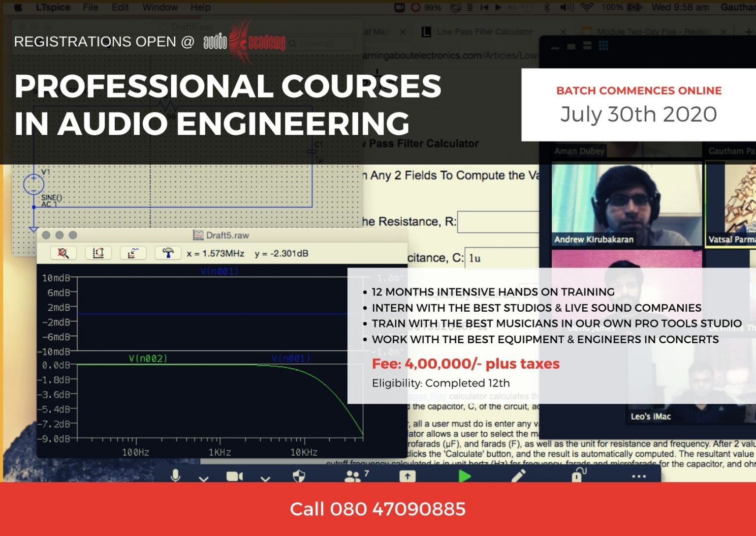The height and width of the screenshot is (536, 756).
Task: Click the battery 100% indicator
Action: point(622,7)
